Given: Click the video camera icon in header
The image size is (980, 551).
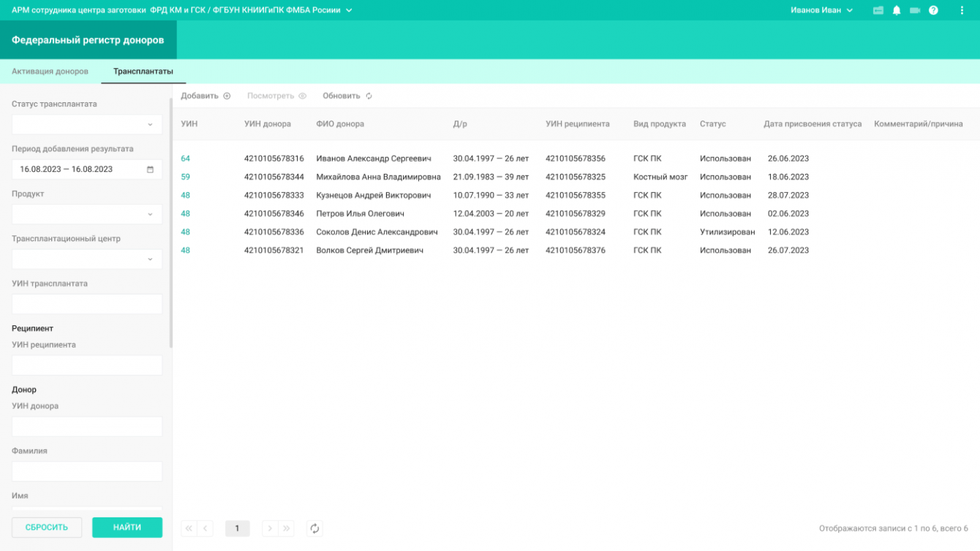Looking at the screenshot, I should (x=914, y=10).
